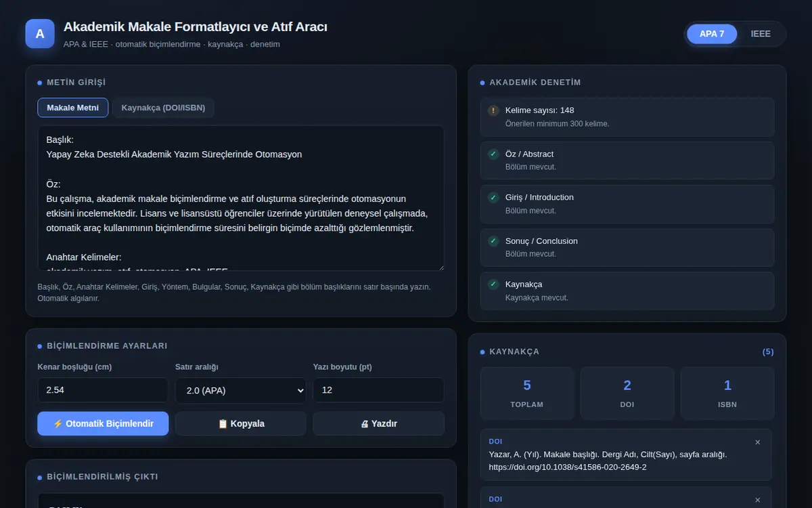Click the Kopyala button
Image resolution: width=812 pixels, height=508 pixels.
[240, 423]
